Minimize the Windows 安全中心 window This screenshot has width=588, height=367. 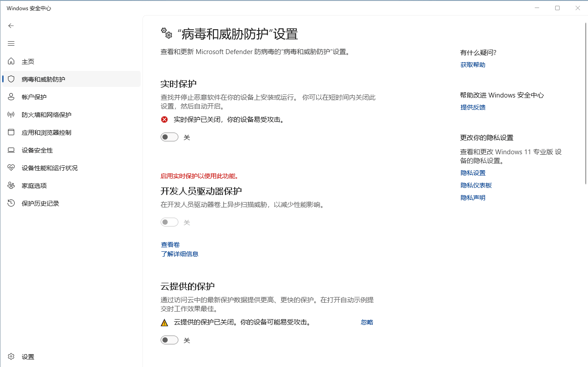[537, 8]
